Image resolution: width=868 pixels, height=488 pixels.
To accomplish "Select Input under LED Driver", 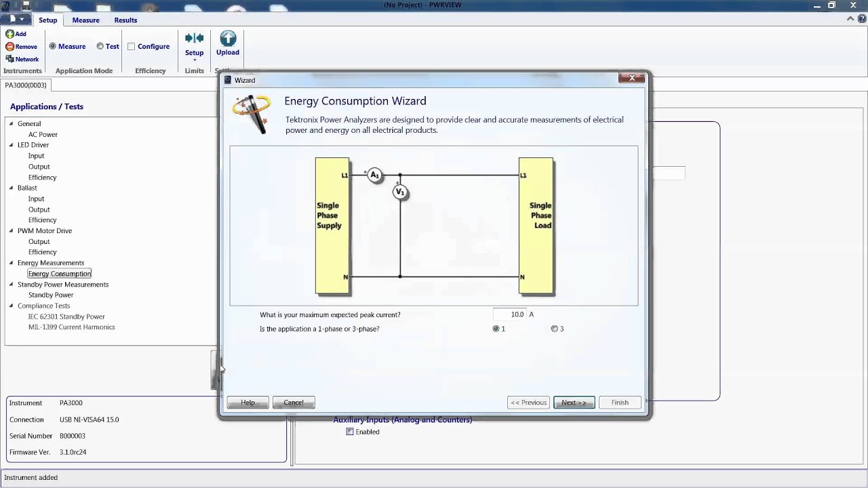I will pos(36,156).
